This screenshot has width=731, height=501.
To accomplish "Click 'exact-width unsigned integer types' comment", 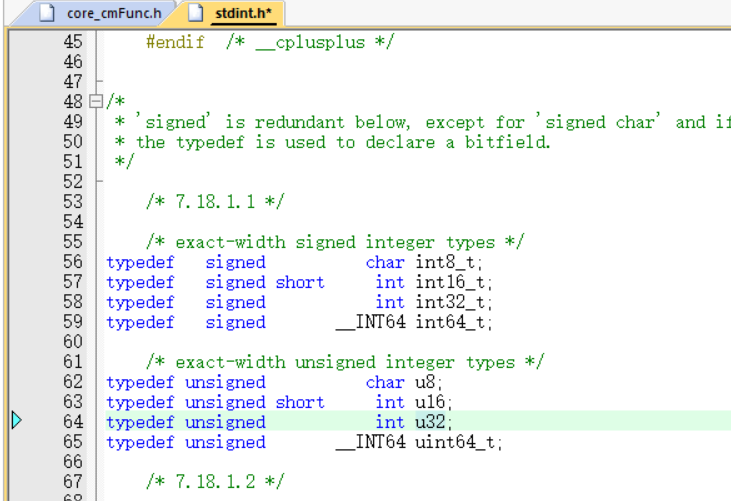I will pos(345,362).
